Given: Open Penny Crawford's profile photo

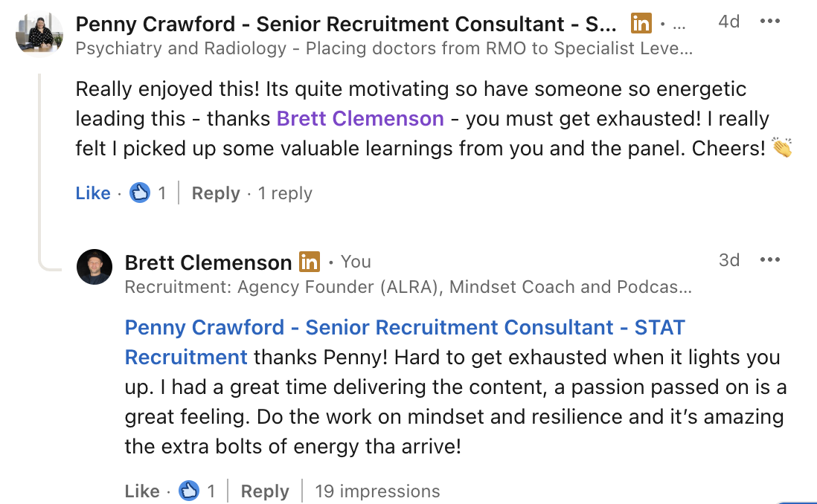Looking at the screenshot, I should 39,33.
